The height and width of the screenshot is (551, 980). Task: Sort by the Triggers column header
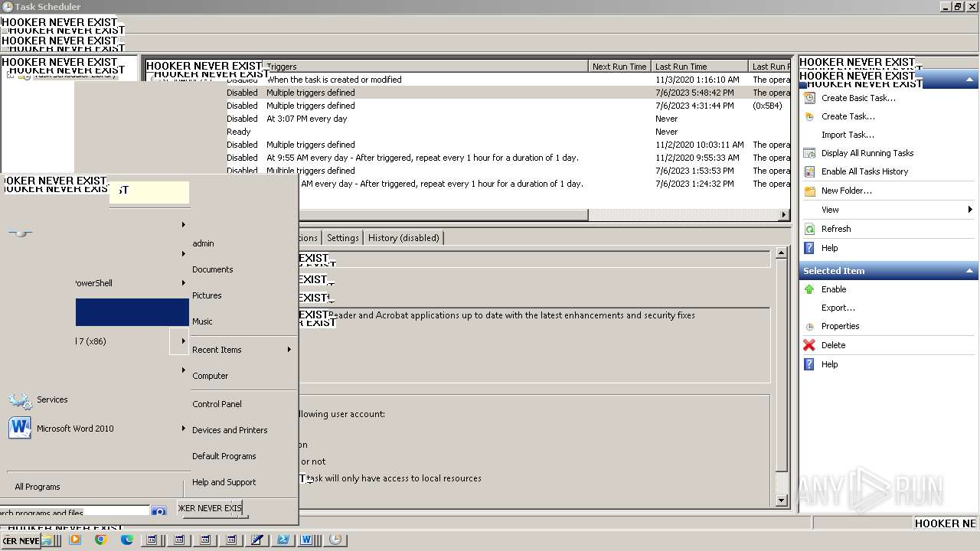(x=425, y=67)
